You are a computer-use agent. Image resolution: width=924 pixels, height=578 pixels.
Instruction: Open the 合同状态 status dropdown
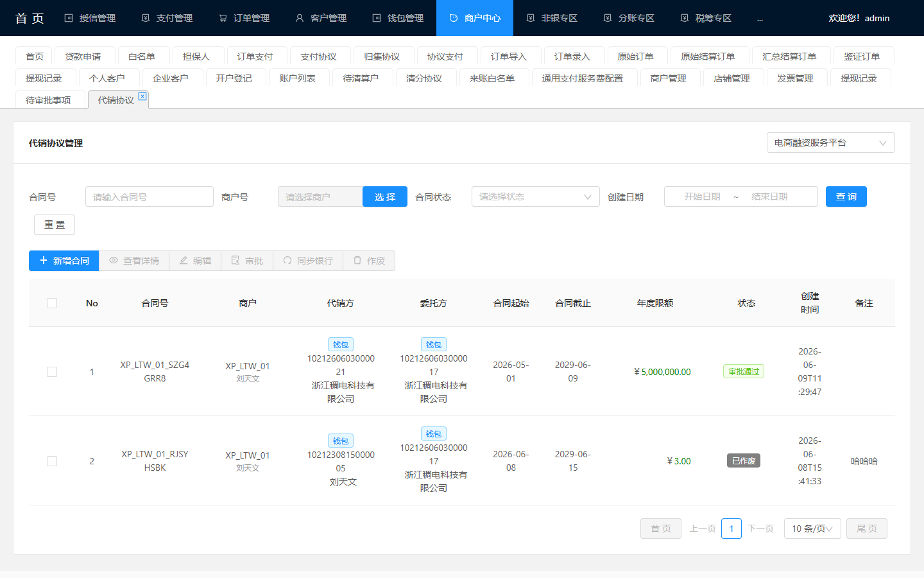tap(536, 197)
